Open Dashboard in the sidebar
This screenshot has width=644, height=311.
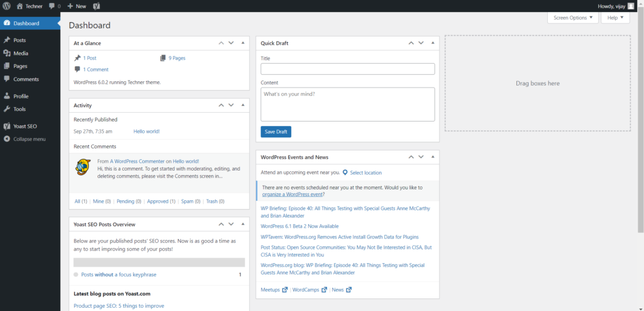tap(30, 23)
